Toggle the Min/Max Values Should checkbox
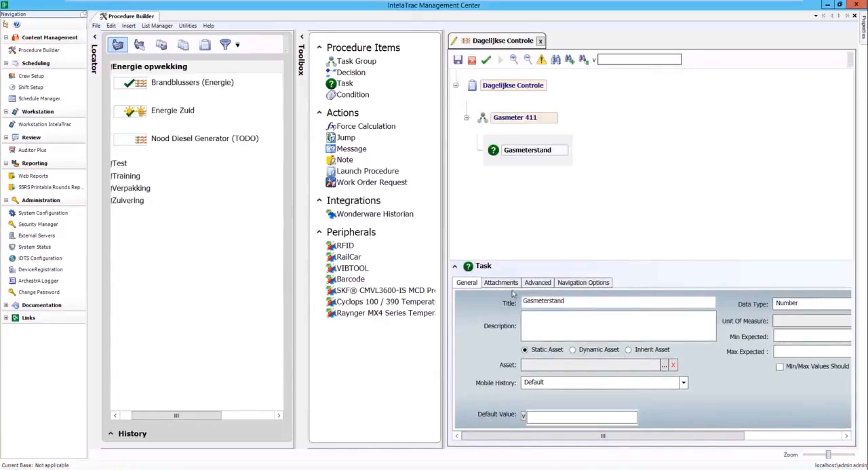 [780, 367]
